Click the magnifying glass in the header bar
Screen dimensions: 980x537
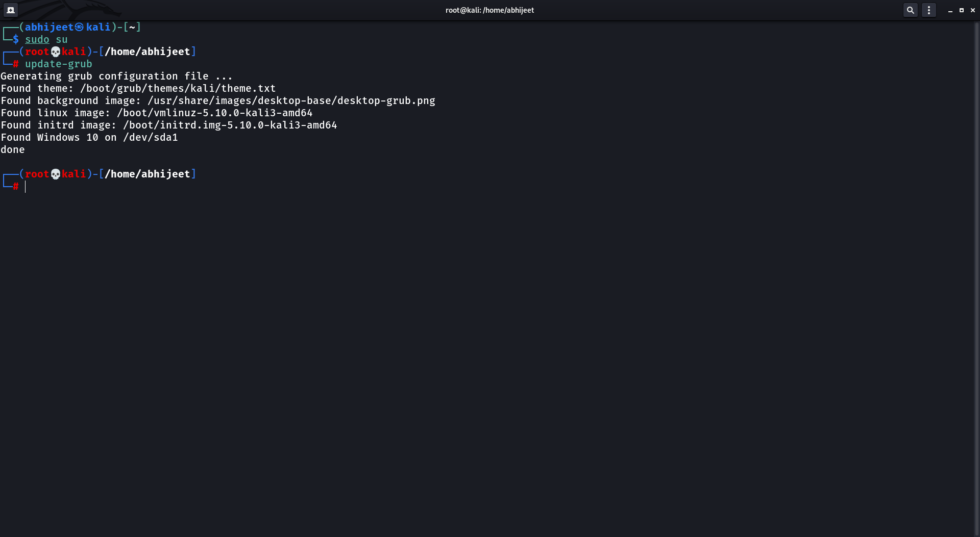[911, 10]
